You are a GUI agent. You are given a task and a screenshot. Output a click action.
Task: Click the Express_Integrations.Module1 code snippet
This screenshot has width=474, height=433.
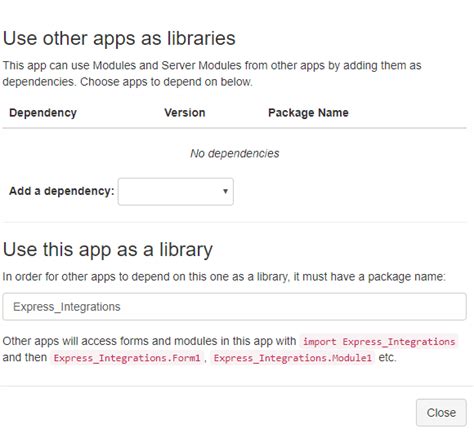293,358
